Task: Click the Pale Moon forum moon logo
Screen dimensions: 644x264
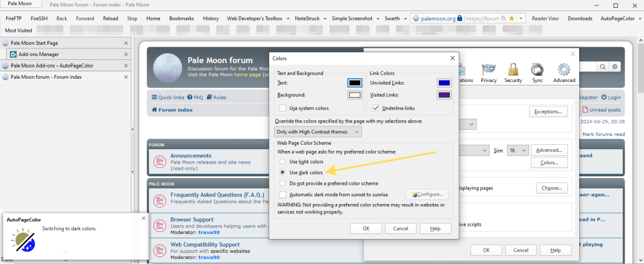Action: click(x=168, y=67)
